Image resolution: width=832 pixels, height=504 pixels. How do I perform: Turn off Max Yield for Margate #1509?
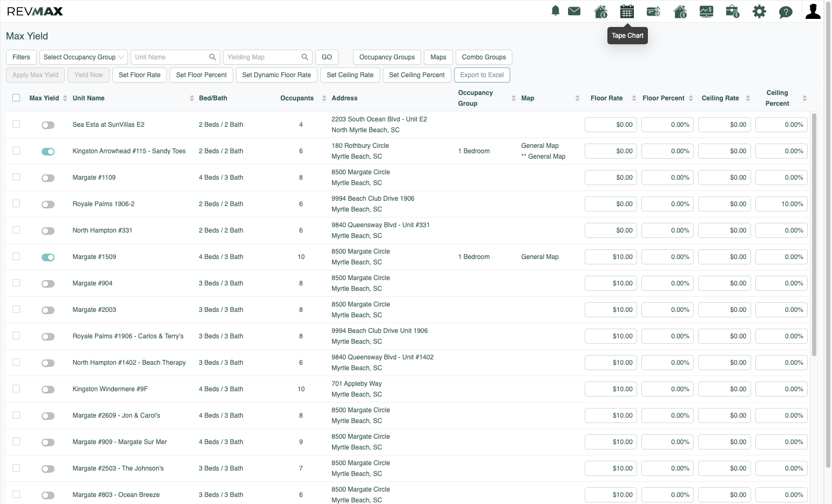(48, 257)
